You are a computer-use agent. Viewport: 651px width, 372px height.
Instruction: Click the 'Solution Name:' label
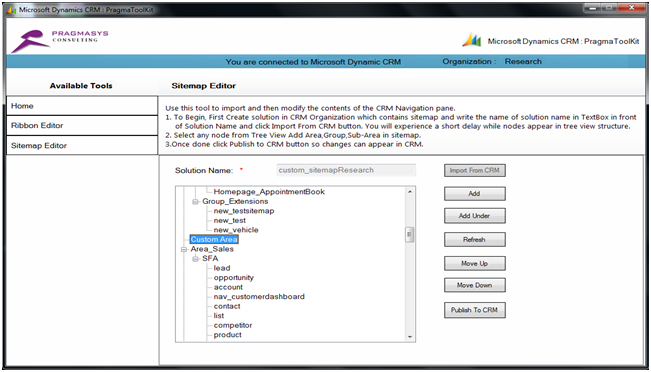(x=204, y=171)
